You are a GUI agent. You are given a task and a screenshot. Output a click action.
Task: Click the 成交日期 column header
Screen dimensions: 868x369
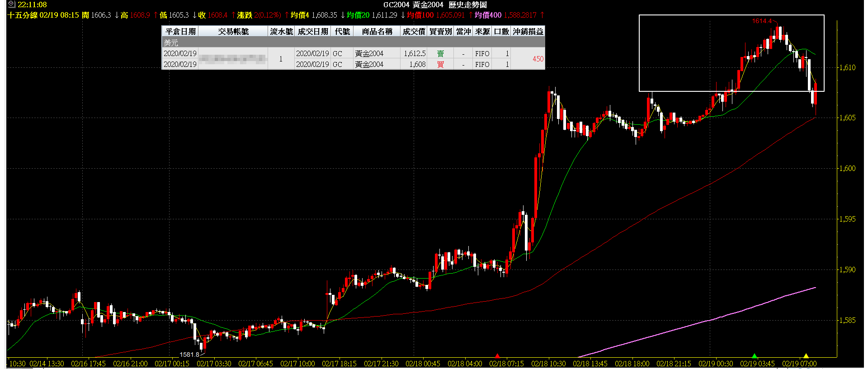[312, 31]
